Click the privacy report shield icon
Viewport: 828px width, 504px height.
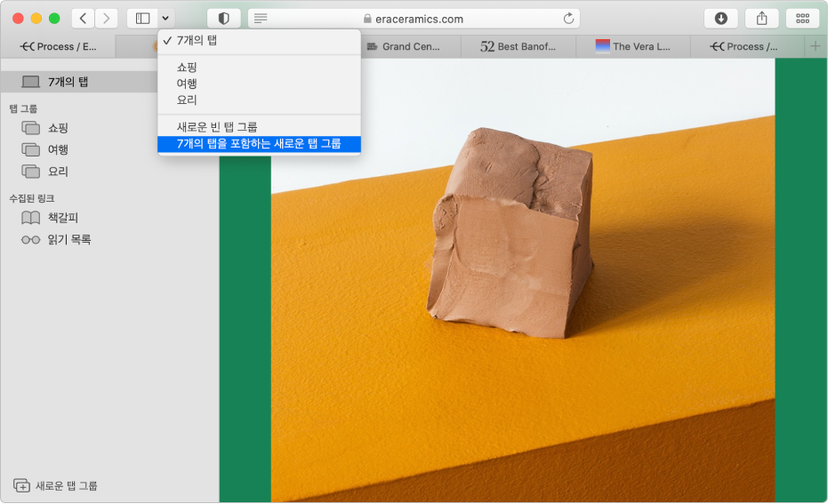click(224, 18)
